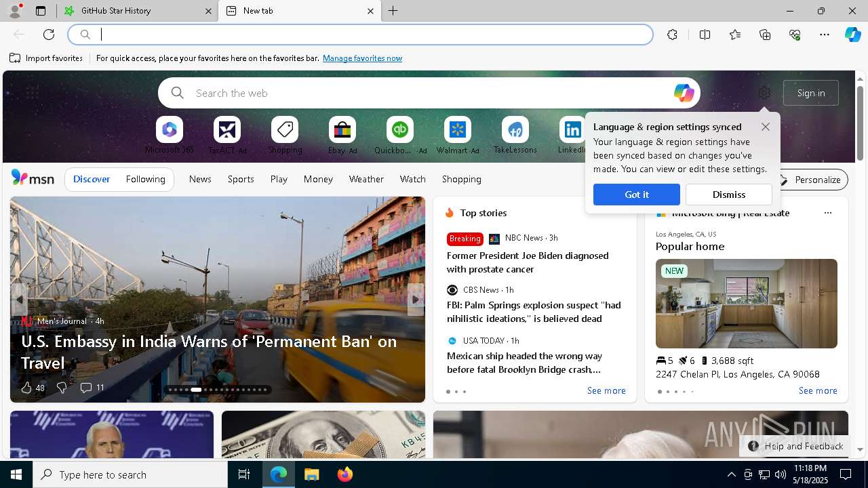Refresh the current page
Screen dimensions: 868x488
tap(49, 35)
